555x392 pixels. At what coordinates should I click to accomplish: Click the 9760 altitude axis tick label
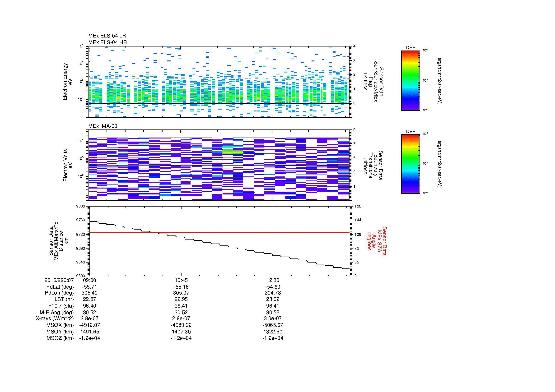[x=81, y=220]
